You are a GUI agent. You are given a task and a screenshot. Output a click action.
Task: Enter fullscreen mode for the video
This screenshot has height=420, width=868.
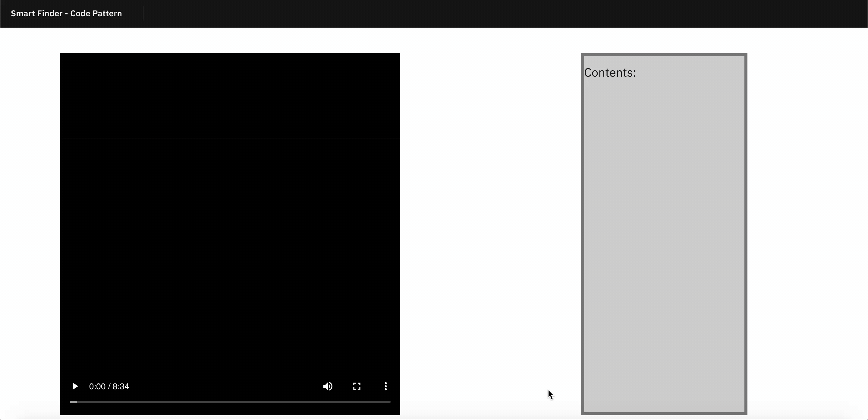357,386
